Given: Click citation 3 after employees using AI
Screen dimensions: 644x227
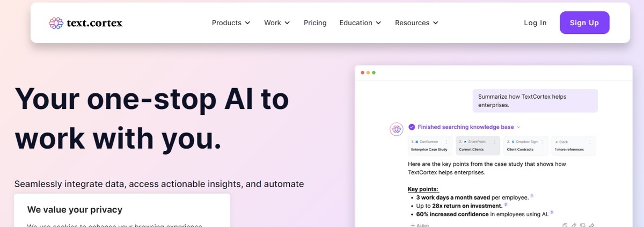Looking at the screenshot, I should click(x=551, y=213).
